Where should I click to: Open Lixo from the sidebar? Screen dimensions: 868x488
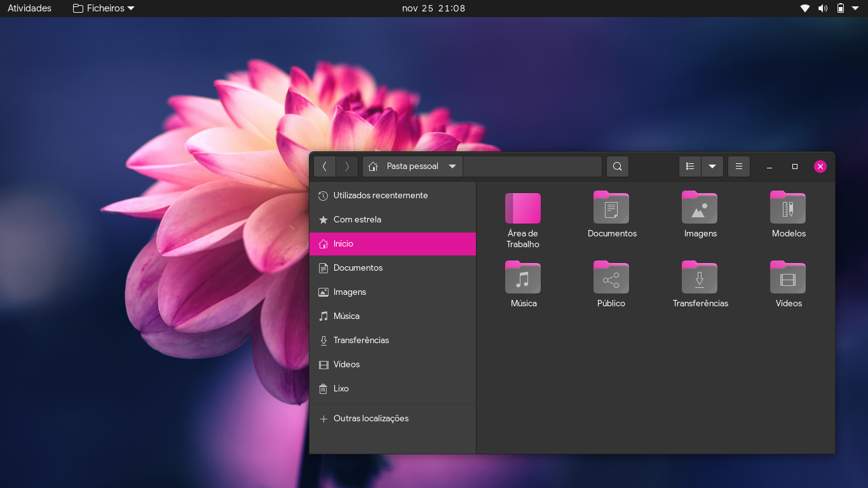coord(341,389)
